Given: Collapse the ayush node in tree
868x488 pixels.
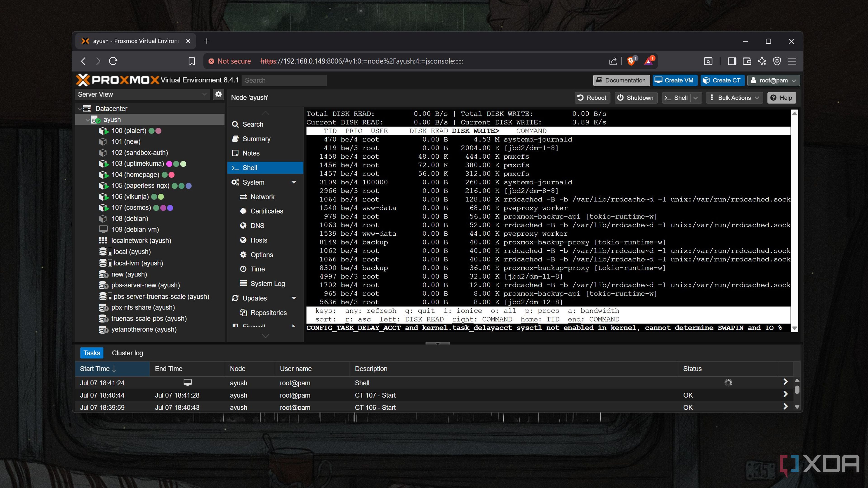Looking at the screenshot, I should point(88,120).
